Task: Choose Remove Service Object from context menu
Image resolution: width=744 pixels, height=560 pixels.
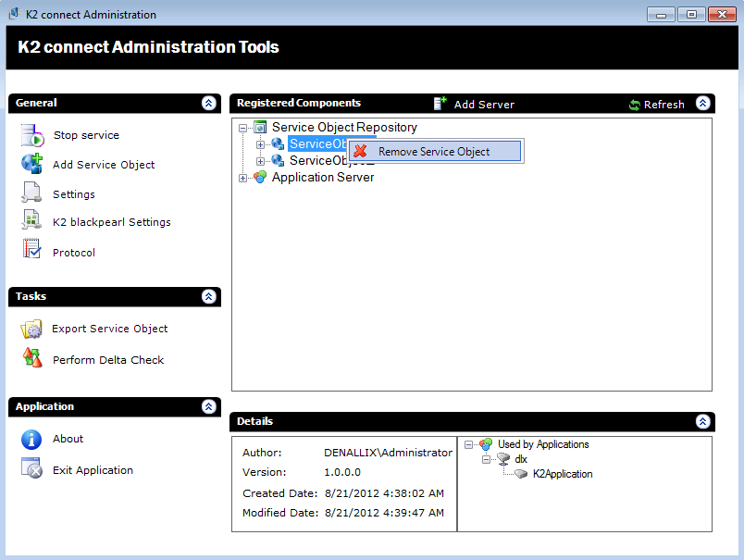Action: [434, 152]
